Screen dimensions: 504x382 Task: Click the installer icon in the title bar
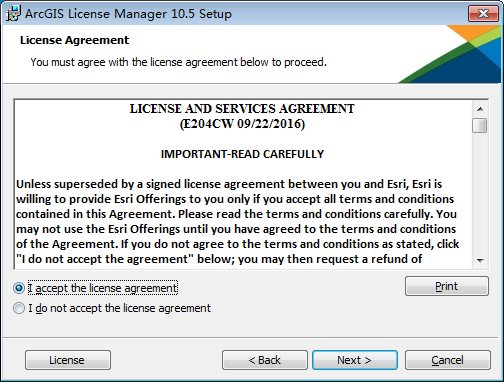tap(13, 13)
